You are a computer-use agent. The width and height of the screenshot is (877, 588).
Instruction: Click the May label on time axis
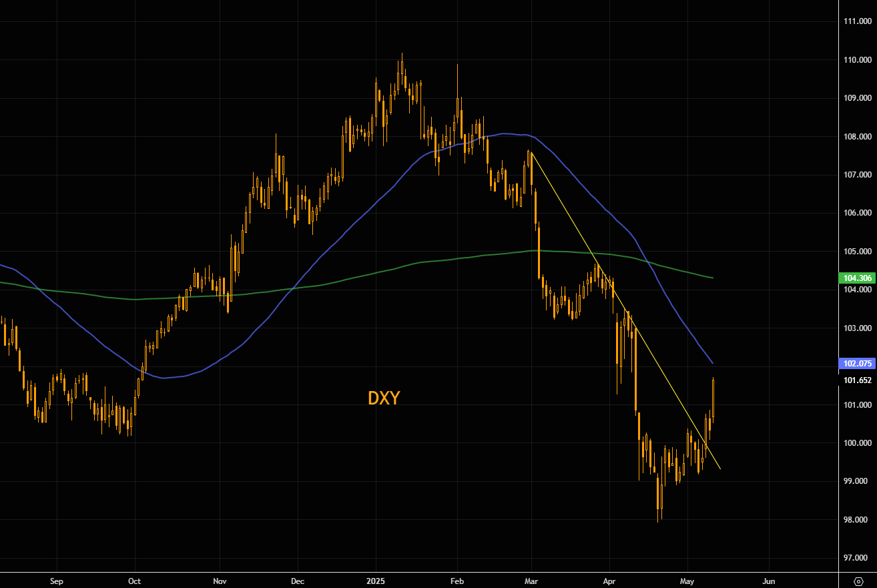coord(687,581)
